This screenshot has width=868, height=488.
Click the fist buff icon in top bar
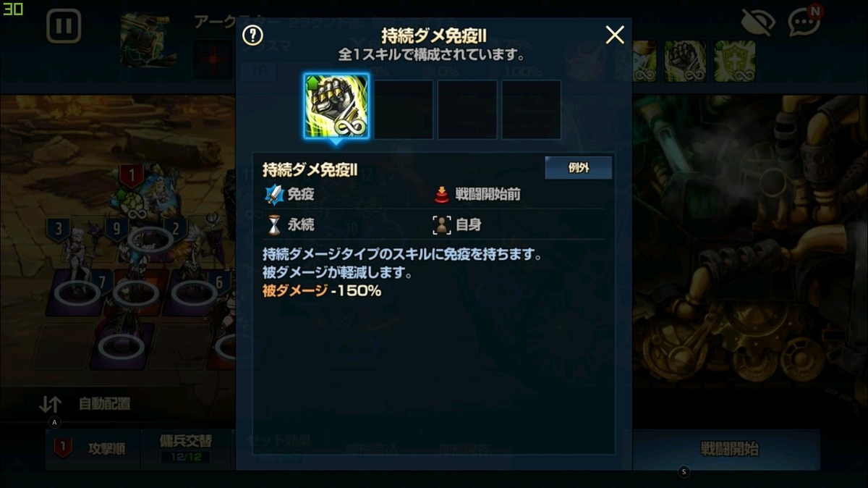point(685,61)
